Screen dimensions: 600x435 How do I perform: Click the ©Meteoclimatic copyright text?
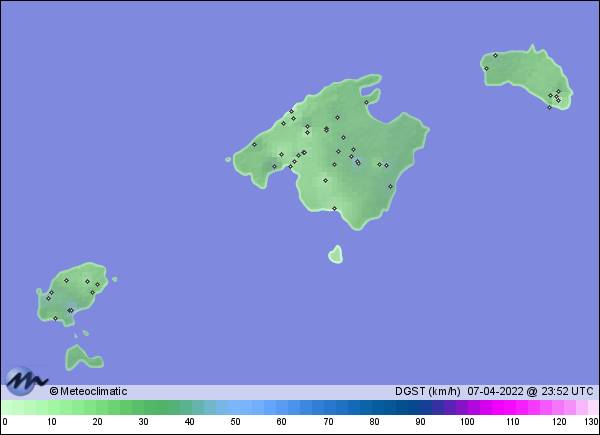click(x=88, y=391)
